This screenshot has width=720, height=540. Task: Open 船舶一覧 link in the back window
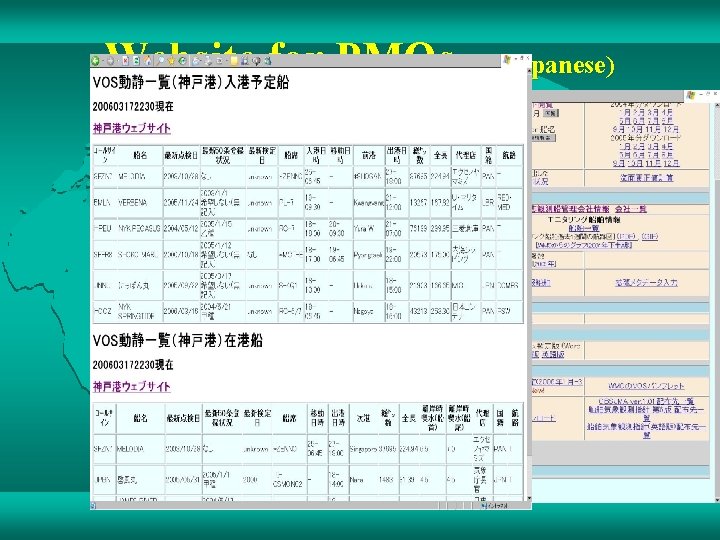[x=584, y=228]
